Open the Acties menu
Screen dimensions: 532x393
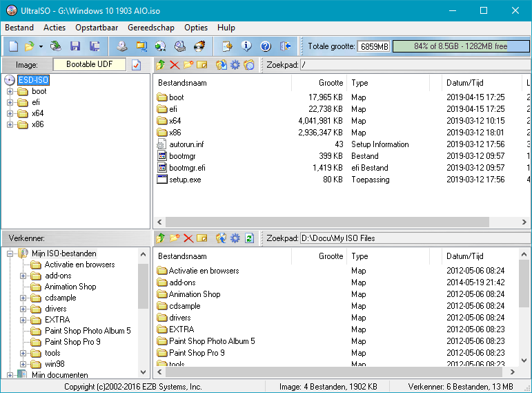point(55,28)
